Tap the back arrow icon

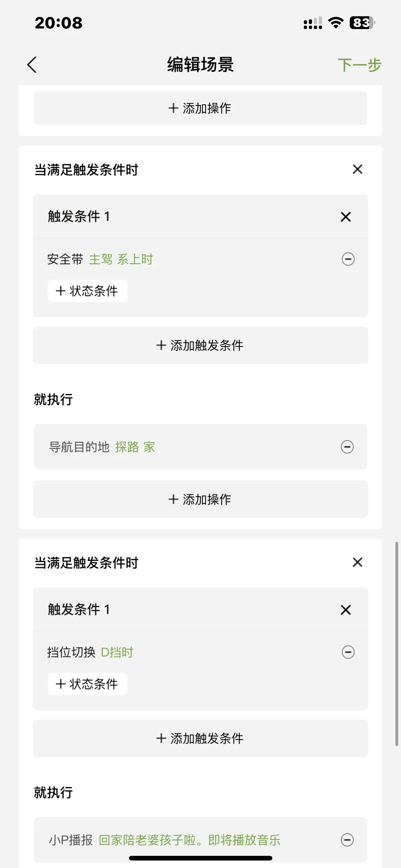[32, 65]
